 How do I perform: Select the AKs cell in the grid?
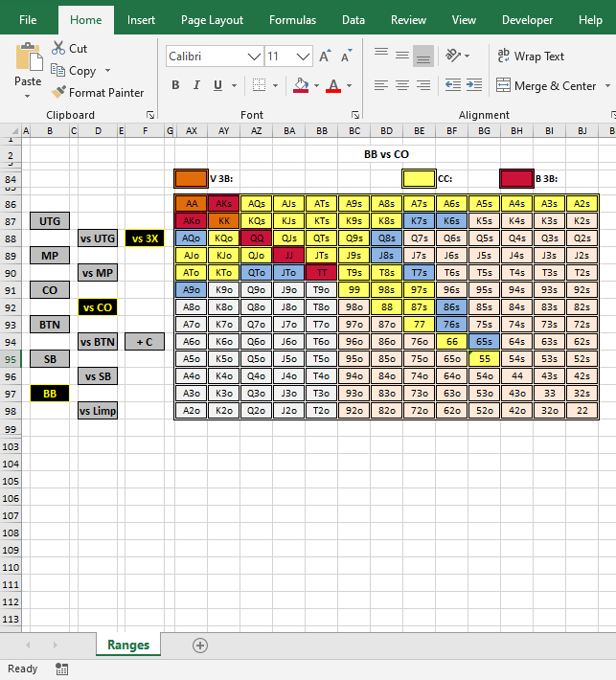point(224,204)
